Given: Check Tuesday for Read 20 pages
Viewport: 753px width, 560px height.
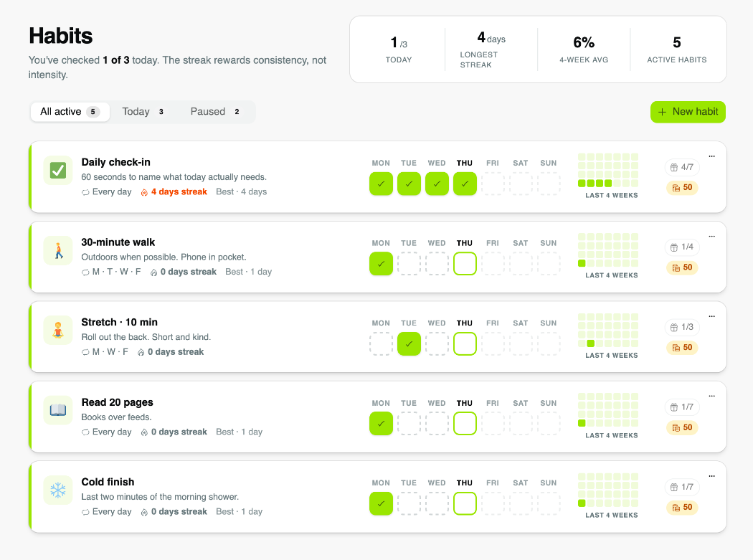Looking at the screenshot, I should pyautogui.click(x=409, y=424).
